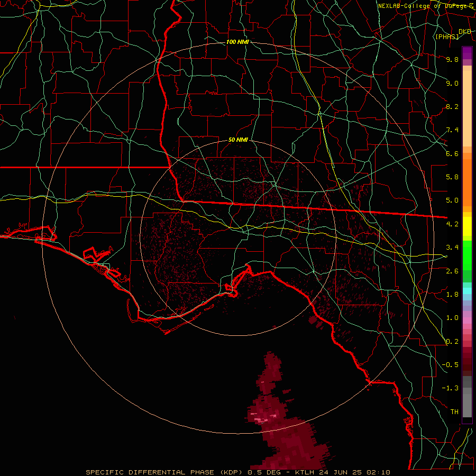Click the 4.2 value on the color scale
Viewport: 476px width, 476px height.
coord(452,224)
